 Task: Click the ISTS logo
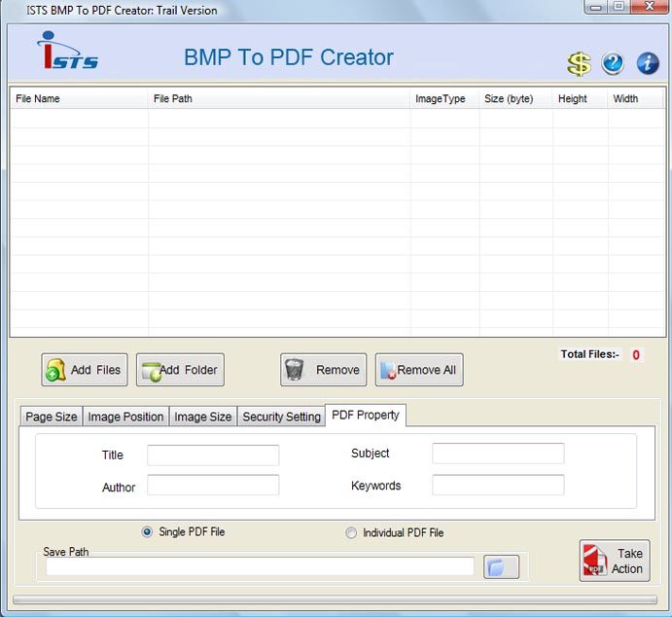click(x=66, y=54)
